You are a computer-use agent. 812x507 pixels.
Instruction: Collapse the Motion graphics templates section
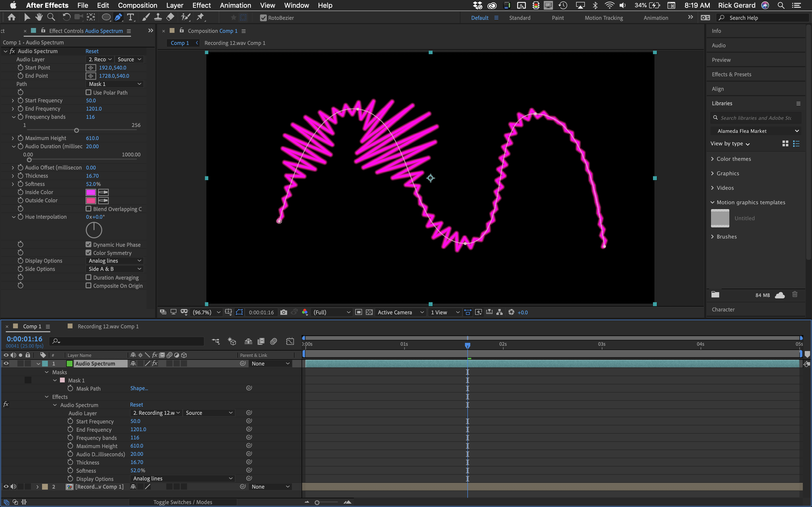click(x=713, y=202)
